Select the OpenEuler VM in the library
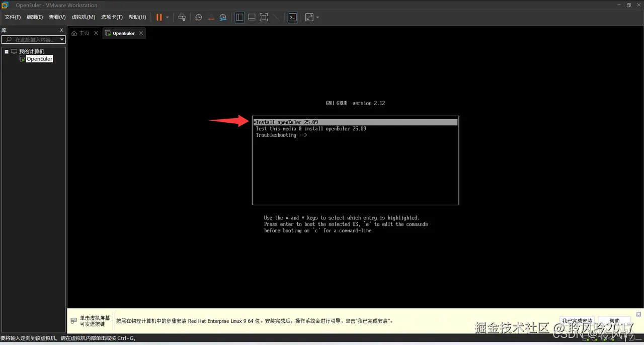The width and height of the screenshot is (644, 345). point(39,59)
